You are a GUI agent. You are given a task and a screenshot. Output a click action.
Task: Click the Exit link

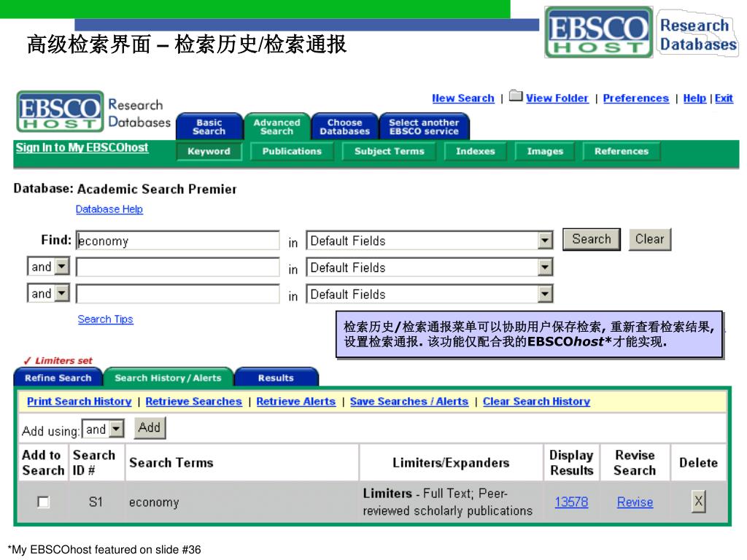coord(724,98)
